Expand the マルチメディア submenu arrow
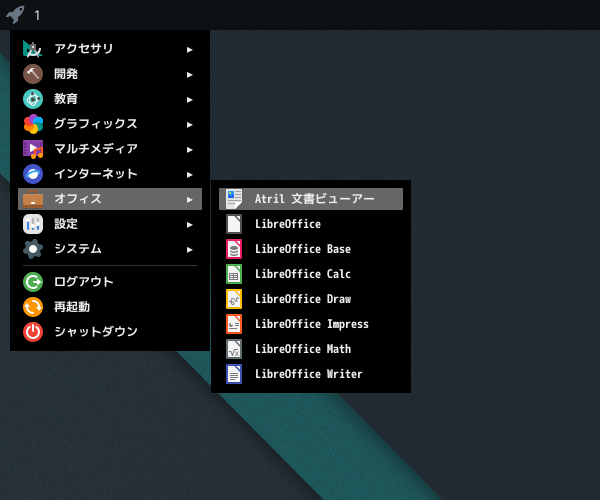The height and width of the screenshot is (500, 600). click(189, 150)
